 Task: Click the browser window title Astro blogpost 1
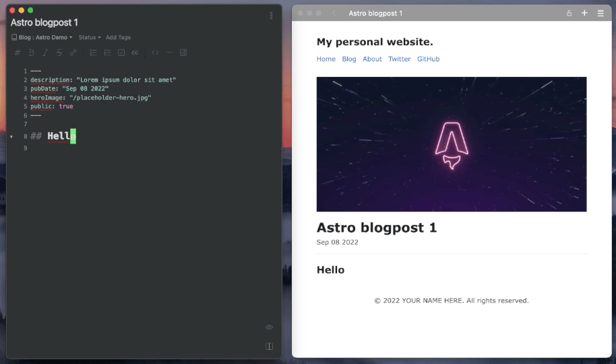tap(375, 13)
